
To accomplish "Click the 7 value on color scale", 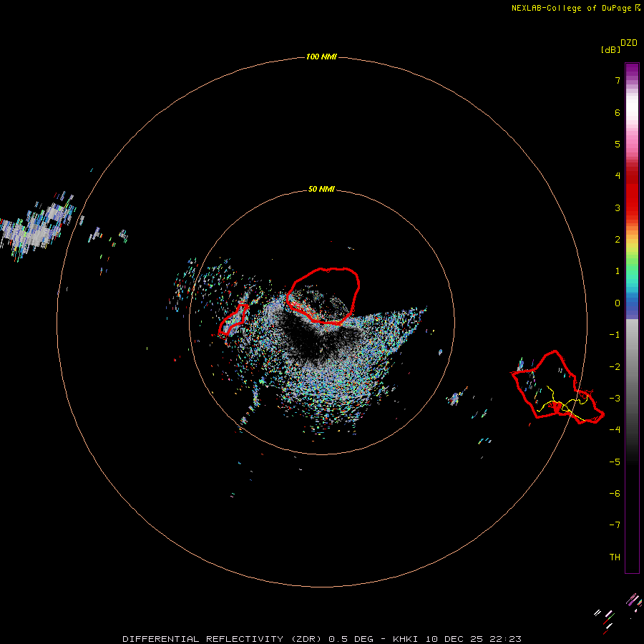I will [x=618, y=80].
